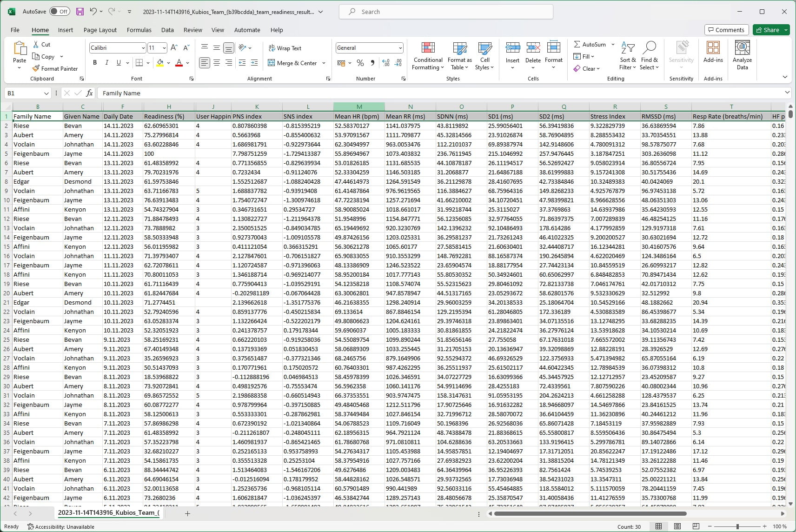This screenshot has height=532, width=796.
Task: Click the zoom slider in status bar
Action: click(737, 526)
